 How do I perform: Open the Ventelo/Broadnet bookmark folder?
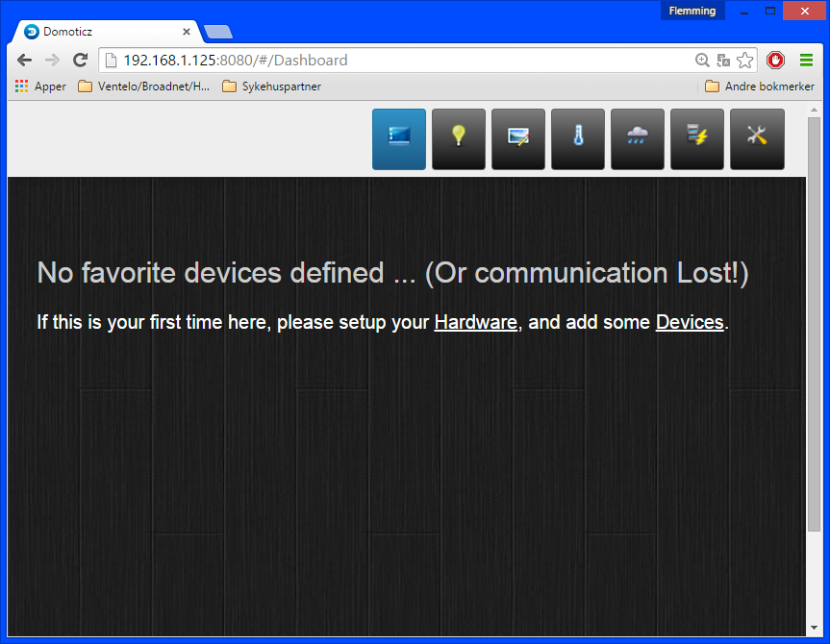144,87
